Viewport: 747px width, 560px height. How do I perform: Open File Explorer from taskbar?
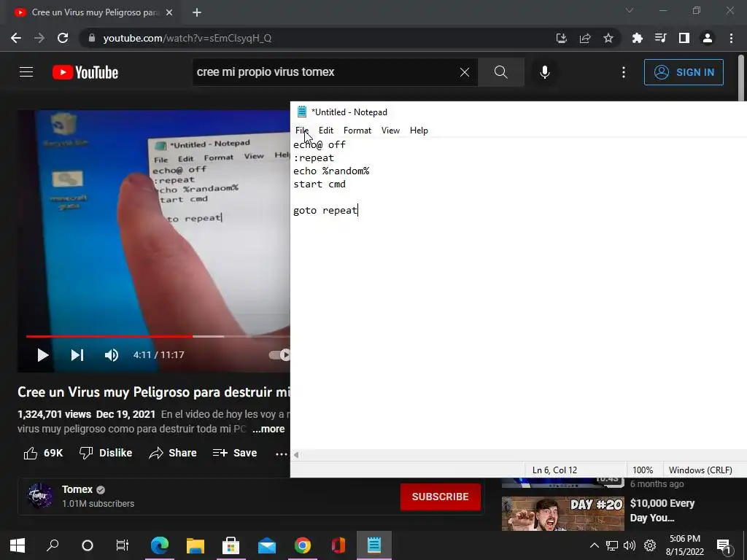point(196,545)
